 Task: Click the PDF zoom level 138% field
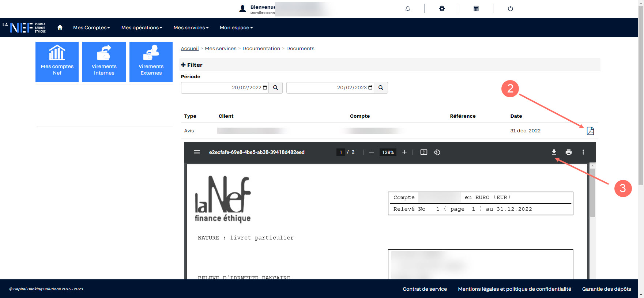click(x=388, y=152)
